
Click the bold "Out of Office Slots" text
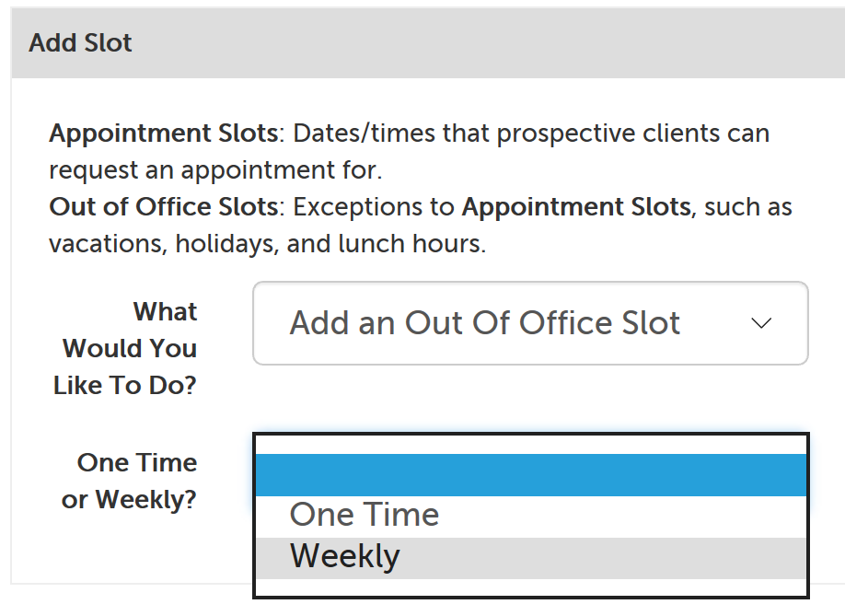(x=163, y=207)
